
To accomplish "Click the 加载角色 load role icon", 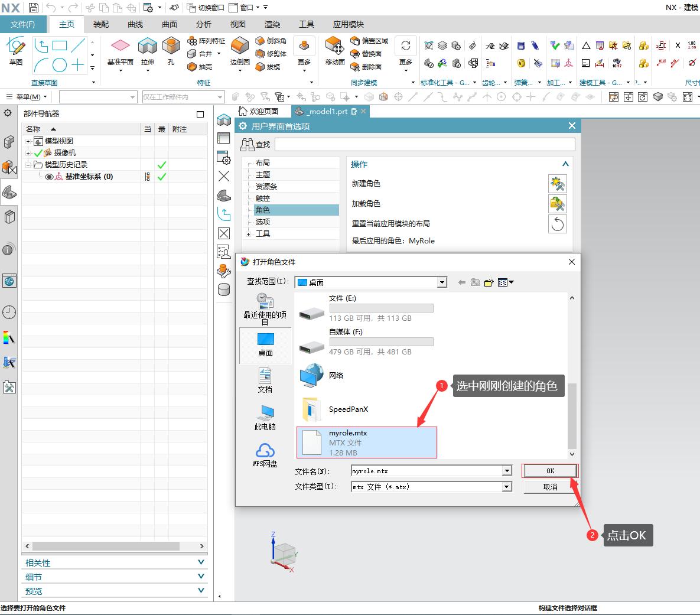I will coord(557,204).
